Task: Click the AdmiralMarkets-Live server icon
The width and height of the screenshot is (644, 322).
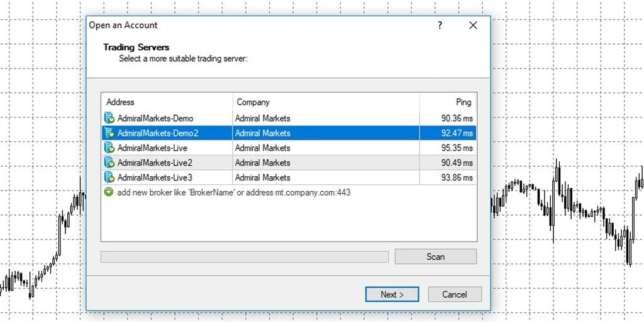Action: pos(109,148)
